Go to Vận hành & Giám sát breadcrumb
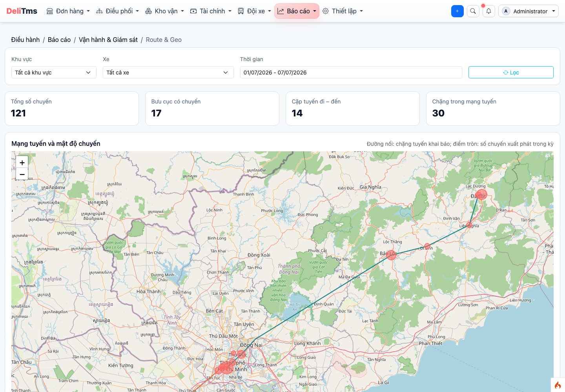 click(x=108, y=40)
